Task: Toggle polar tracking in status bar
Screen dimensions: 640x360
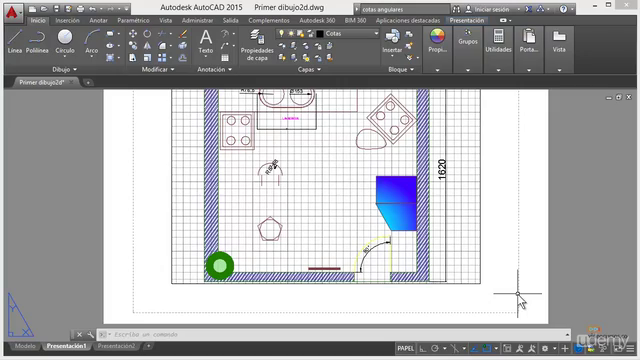Action: [435, 348]
